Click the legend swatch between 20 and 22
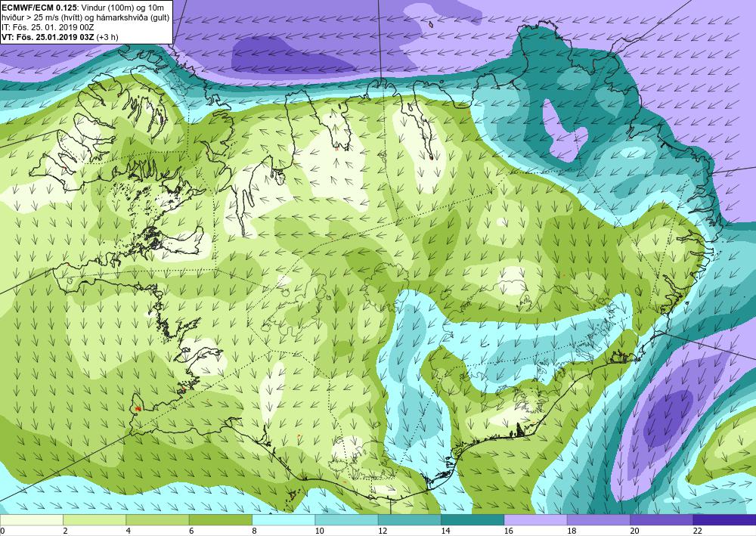Viewport: 756px width, 536px height. [x=661, y=519]
